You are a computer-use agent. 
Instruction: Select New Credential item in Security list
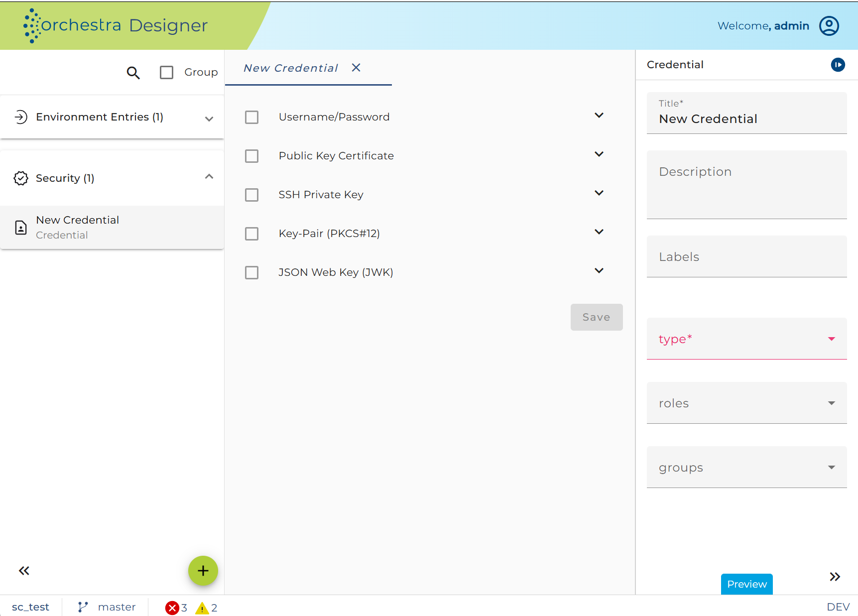[112, 228]
